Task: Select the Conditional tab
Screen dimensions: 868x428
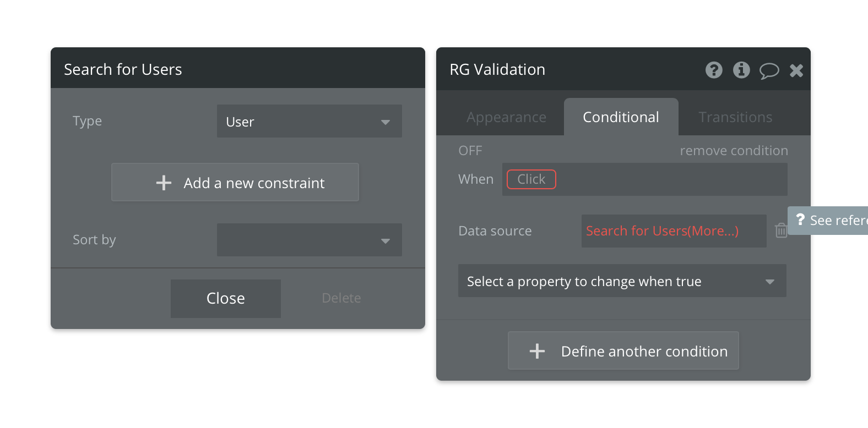Action: pos(621,117)
